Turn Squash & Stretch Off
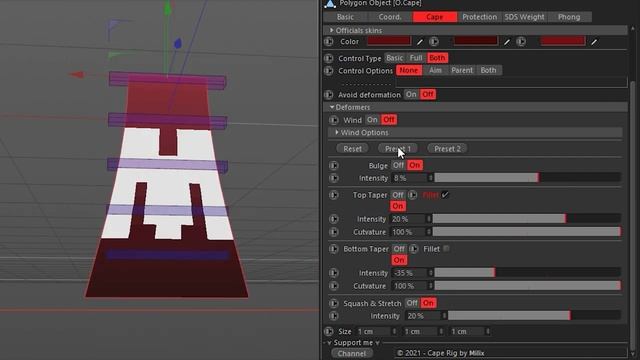 pyautogui.click(x=412, y=303)
